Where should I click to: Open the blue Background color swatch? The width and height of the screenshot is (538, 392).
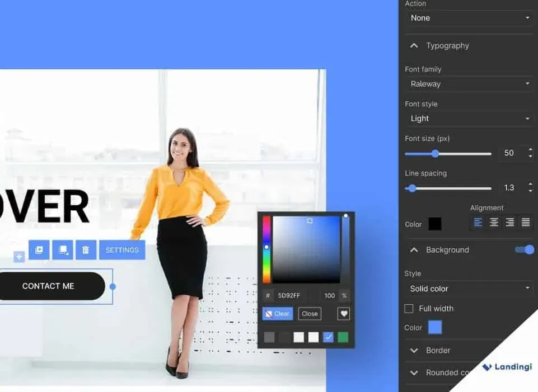click(x=435, y=327)
